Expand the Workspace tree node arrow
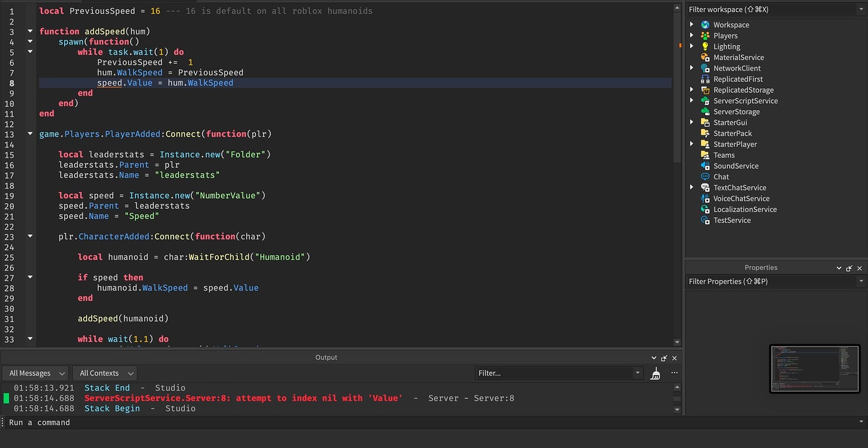 tap(692, 25)
